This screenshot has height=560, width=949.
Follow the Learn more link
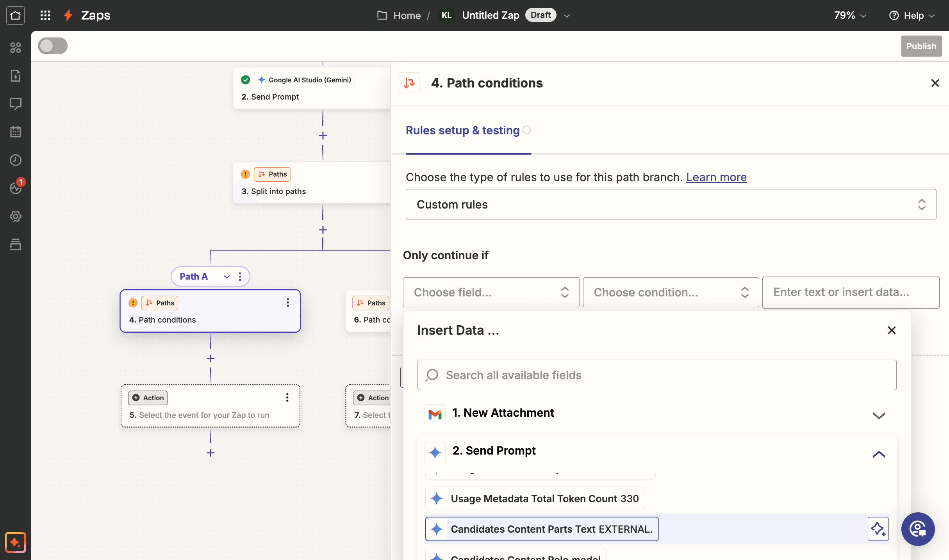pos(716,177)
